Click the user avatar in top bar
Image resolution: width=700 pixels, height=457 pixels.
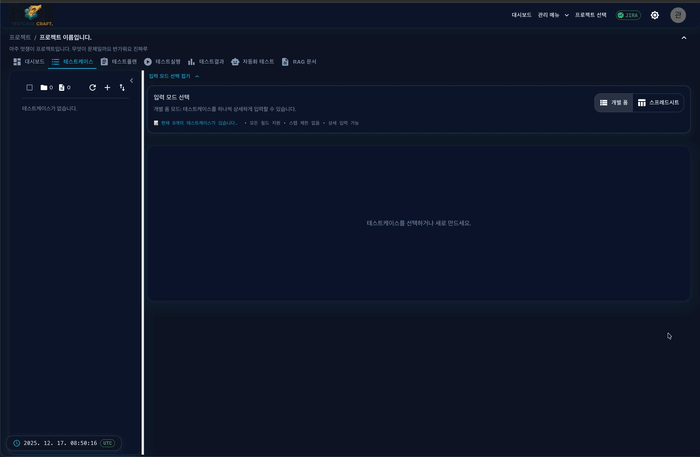click(x=678, y=15)
